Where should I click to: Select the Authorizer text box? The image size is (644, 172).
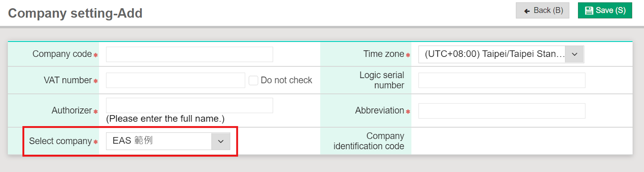189,106
